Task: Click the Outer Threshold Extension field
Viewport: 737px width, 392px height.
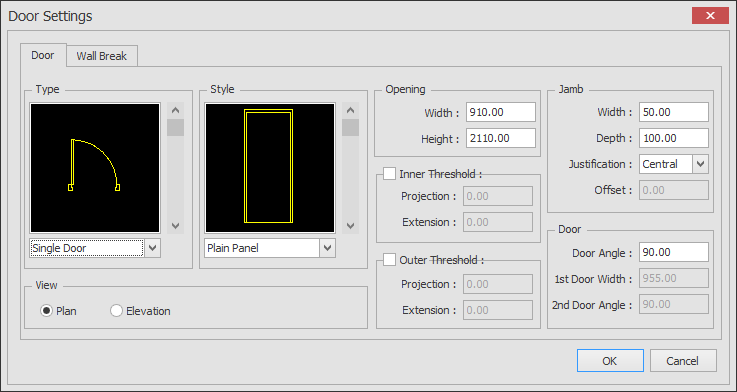Action: pos(498,310)
